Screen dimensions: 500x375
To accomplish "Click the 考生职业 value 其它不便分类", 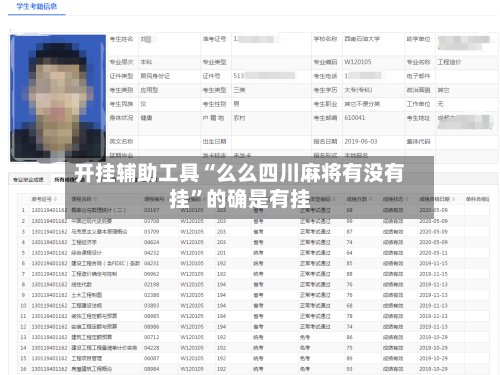I will (x=362, y=104).
